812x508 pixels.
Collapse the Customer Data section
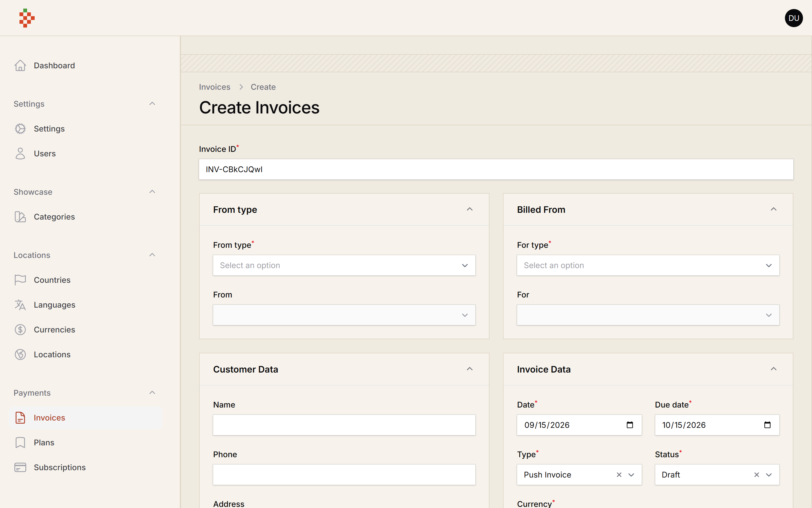click(x=469, y=369)
